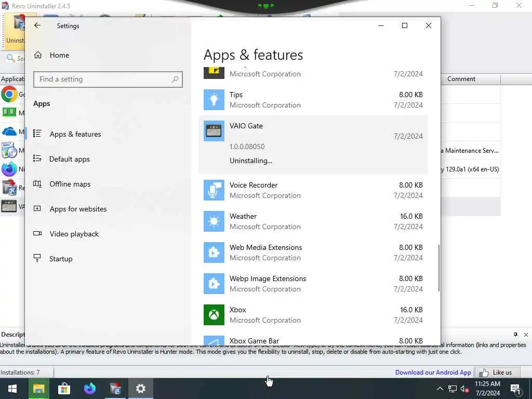532x399 pixels.
Task: Select the Web Media Extensions entry name
Action: pyautogui.click(x=265, y=247)
